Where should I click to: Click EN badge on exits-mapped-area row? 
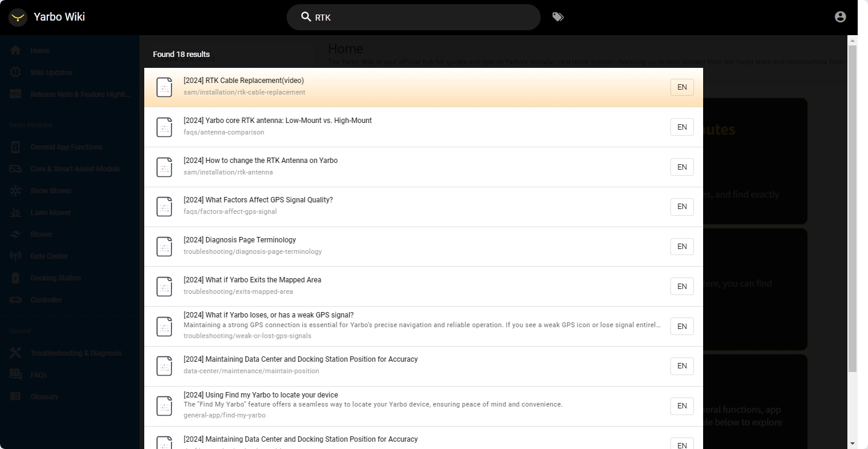click(682, 287)
